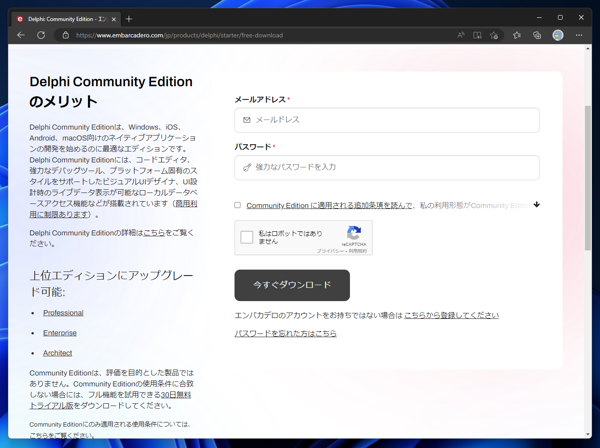600x448 pixels.
Task: Click the browser back arrow
Action: click(21, 35)
